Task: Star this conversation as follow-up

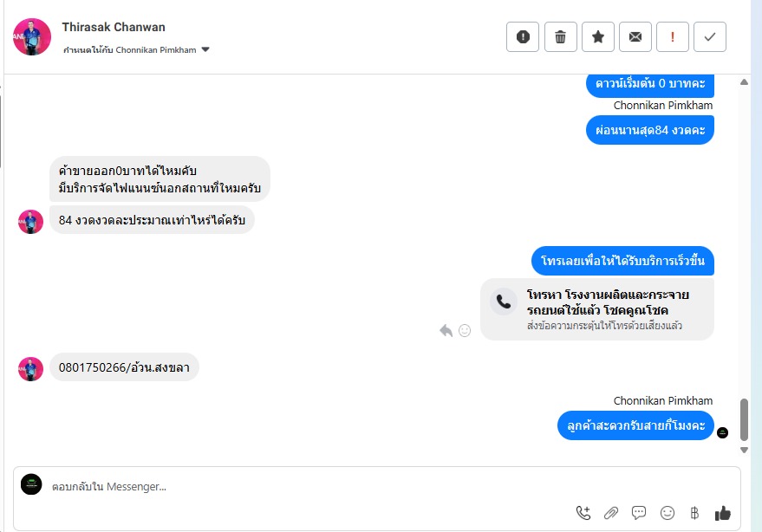Action: click(598, 37)
